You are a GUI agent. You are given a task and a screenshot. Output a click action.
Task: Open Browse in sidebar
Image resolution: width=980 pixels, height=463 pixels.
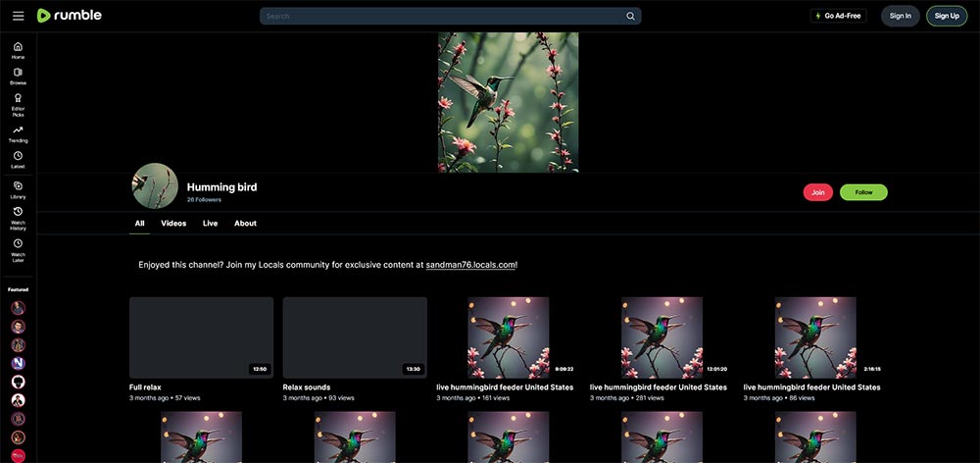pyautogui.click(x=18, y=77)
